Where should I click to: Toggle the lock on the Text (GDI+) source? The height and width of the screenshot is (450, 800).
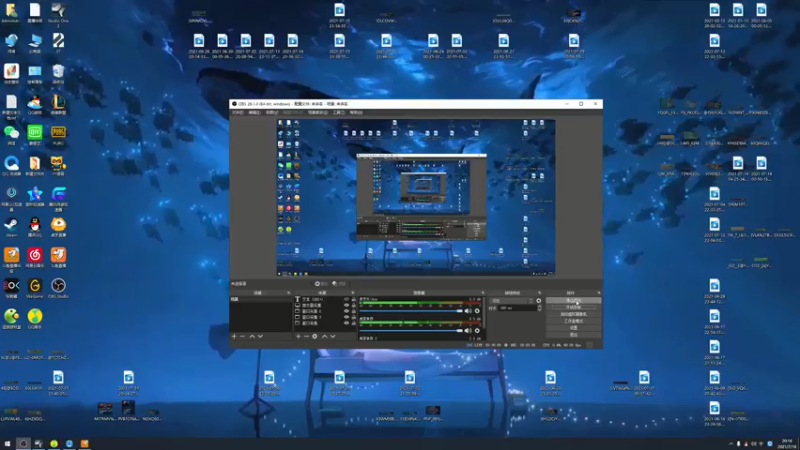354,299
